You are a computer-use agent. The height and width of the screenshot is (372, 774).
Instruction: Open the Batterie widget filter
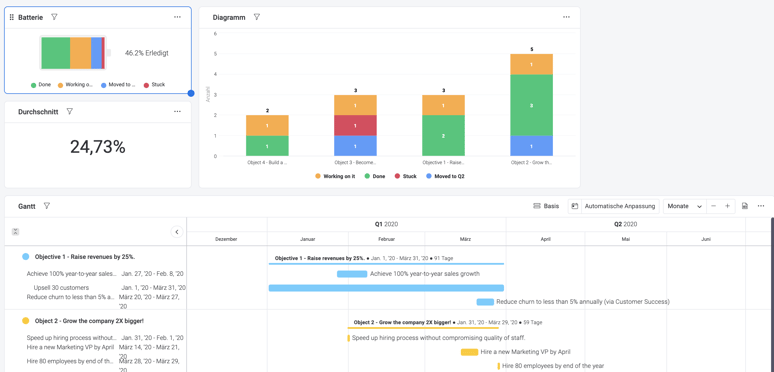coord(54,17)
